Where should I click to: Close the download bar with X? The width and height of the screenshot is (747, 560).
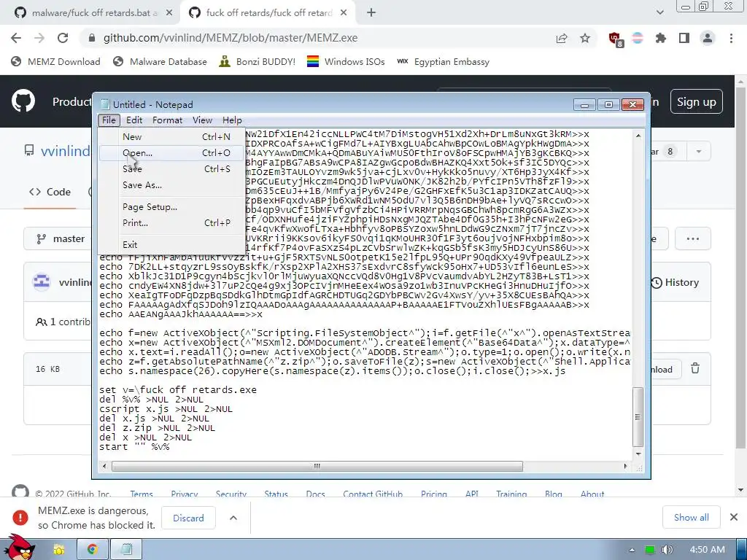pos(734,517)
